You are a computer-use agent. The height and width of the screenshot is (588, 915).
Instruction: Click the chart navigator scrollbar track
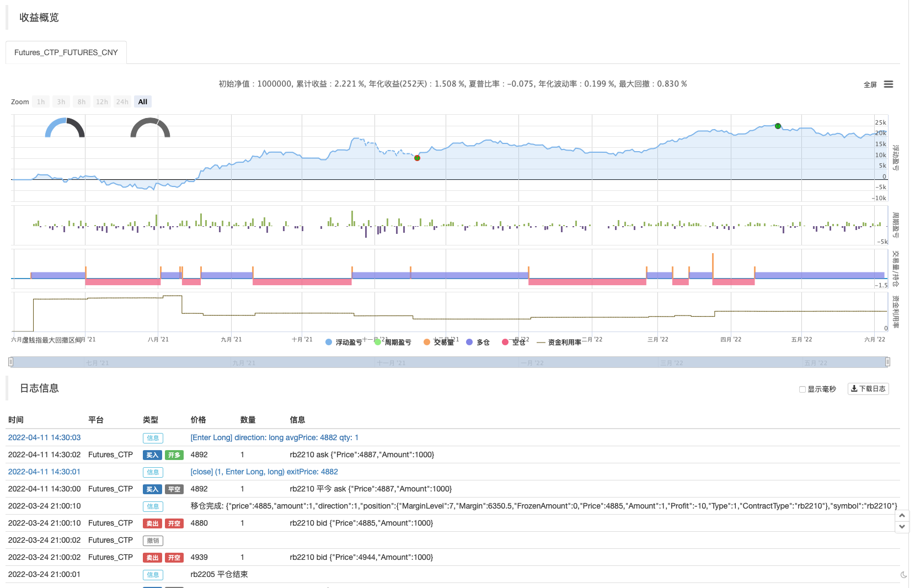click(449, 362)
